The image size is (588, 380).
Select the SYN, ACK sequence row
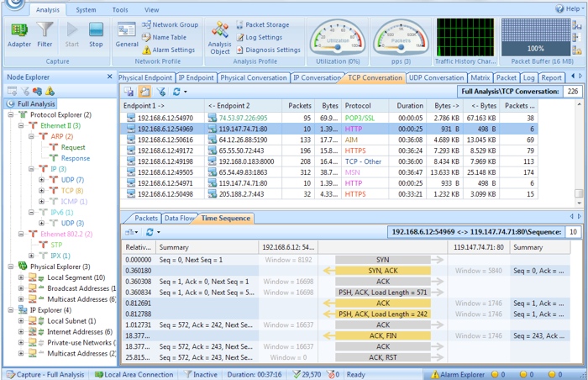(346, 271)
